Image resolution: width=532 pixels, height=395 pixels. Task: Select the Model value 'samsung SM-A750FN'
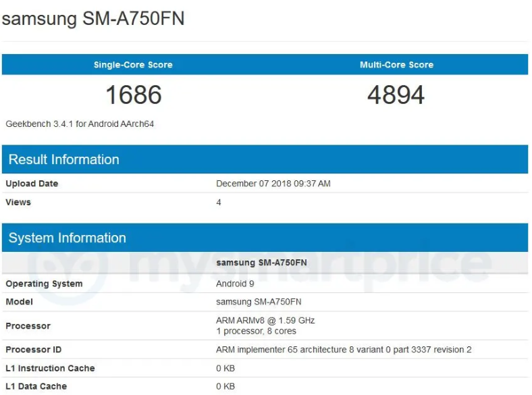coord(259,302)
